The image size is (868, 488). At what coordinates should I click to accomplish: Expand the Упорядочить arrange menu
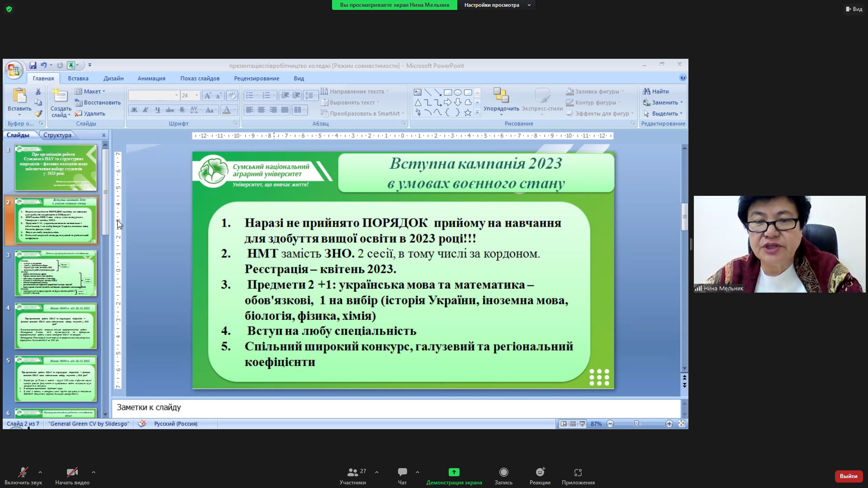point(501,102)
